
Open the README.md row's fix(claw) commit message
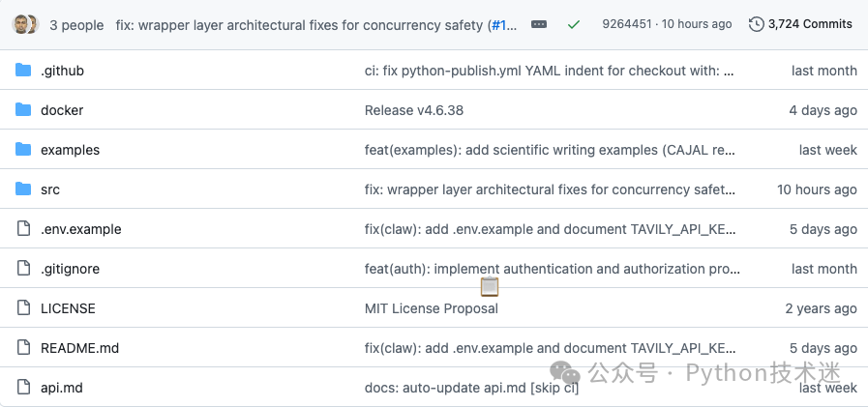pyautogui.click(x=551, y=348)
